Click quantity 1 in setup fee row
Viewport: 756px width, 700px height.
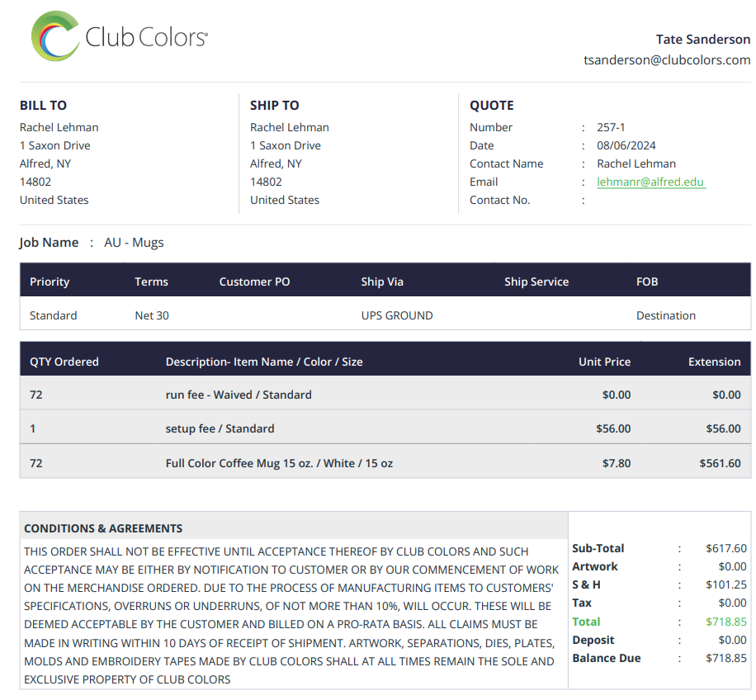tap(33, 428)
